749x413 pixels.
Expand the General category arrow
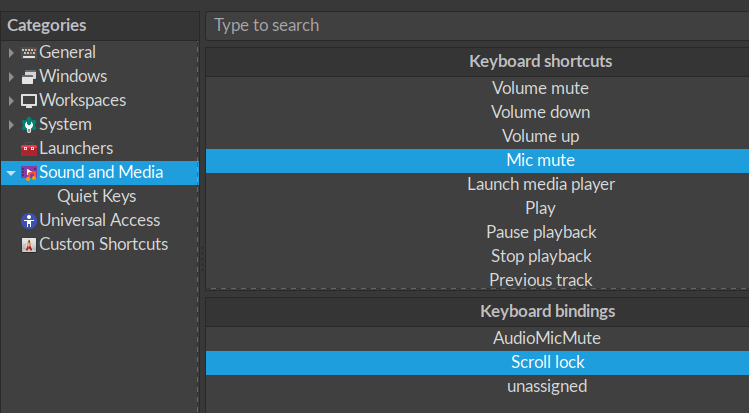click(x=11, y=53)
